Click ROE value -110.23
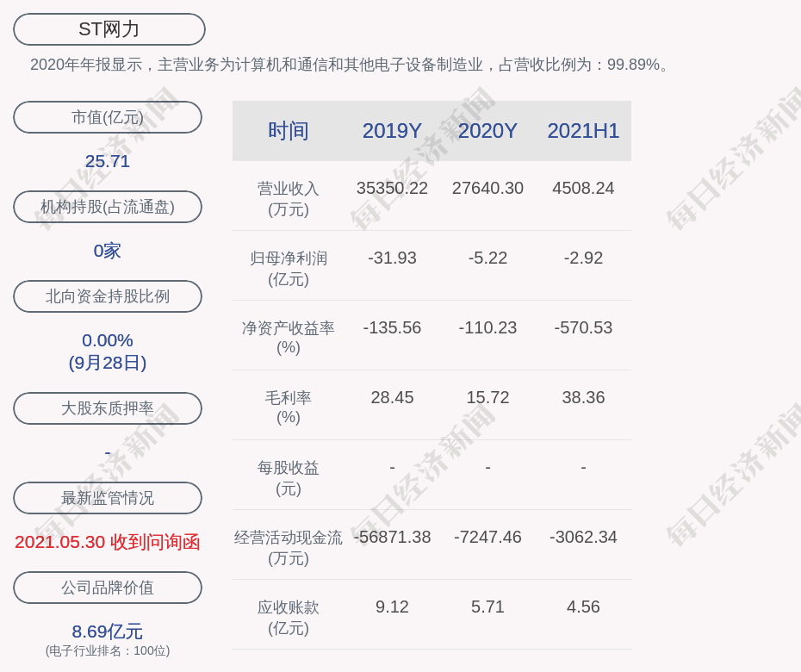 tap(487, 327)
